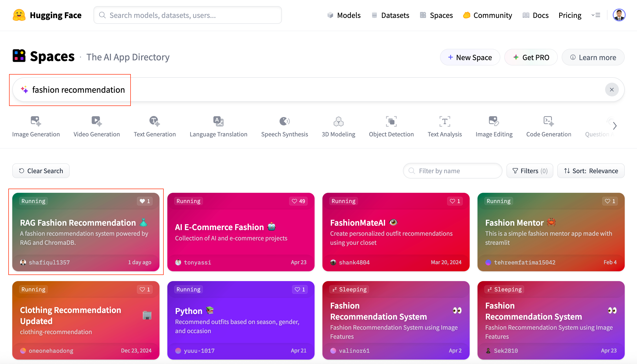Screen dimensions: 637x364
Task: Open the FashionMateAI space card
Action: coord(396,232)
